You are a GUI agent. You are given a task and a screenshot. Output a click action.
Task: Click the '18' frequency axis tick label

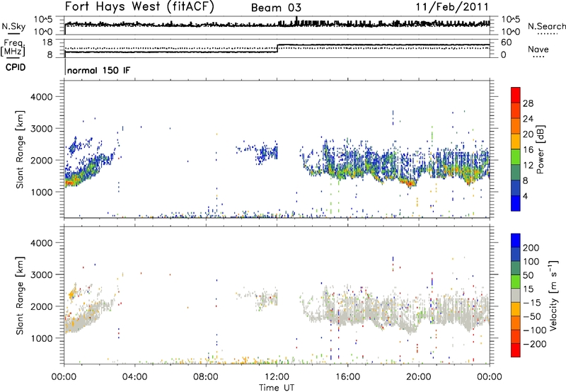point(47,42)
